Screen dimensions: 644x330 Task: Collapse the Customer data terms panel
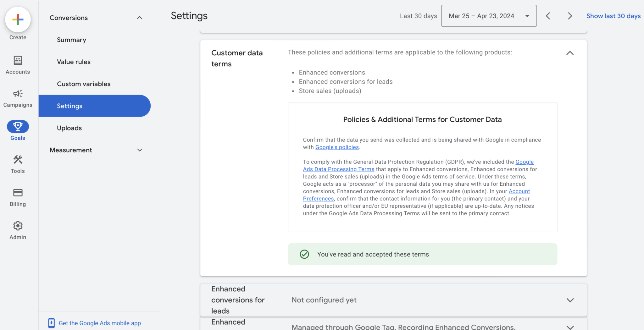pos(570,53)
